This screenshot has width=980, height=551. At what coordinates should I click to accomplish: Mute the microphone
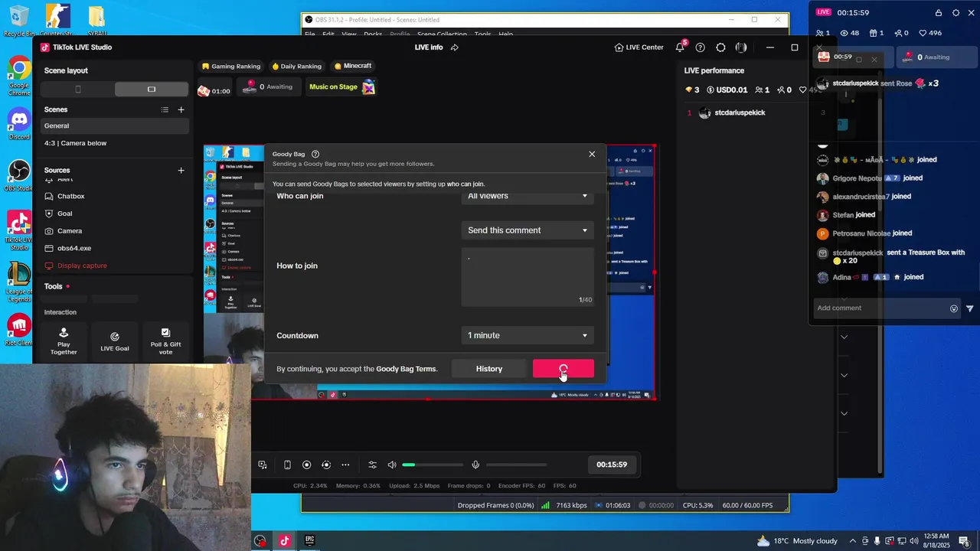[x=475, y=465]
